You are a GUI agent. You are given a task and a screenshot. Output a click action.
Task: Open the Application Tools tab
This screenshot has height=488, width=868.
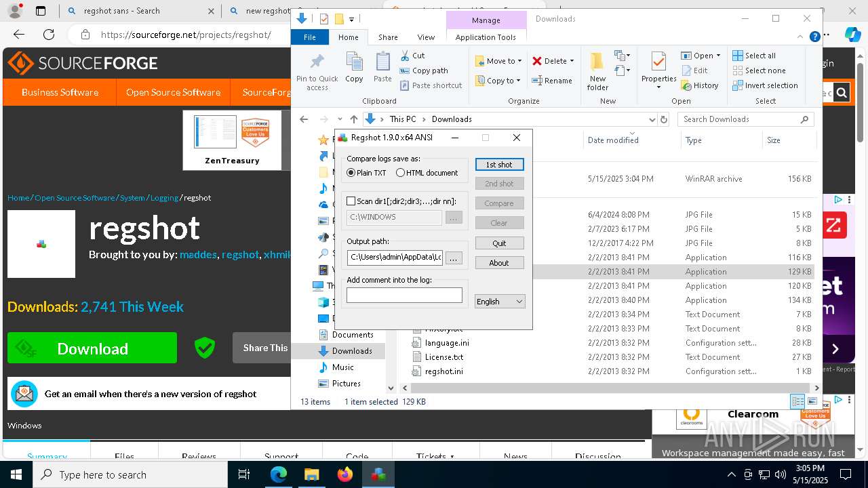(x=486, y=37)
